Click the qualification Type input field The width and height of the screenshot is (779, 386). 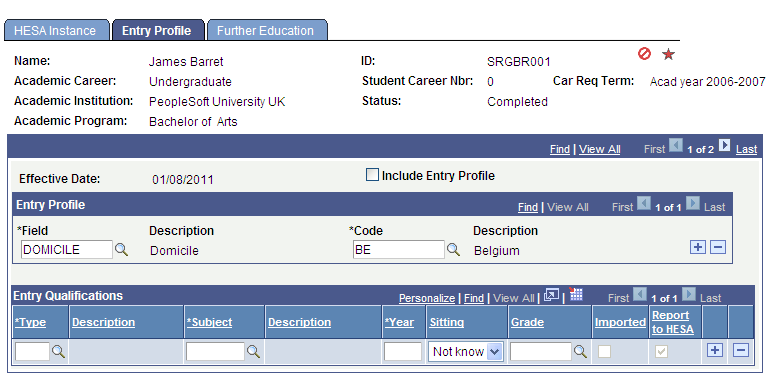[32, 352]
